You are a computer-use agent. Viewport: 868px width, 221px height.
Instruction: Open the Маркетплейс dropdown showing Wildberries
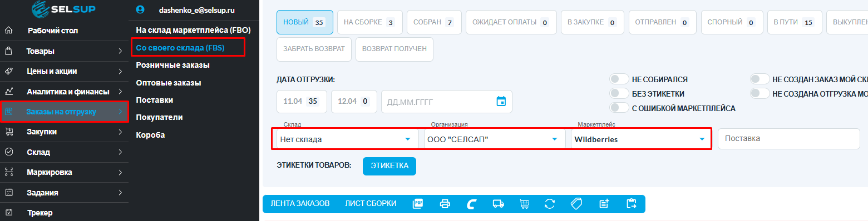pyautogui.click(x=641, y=139)
